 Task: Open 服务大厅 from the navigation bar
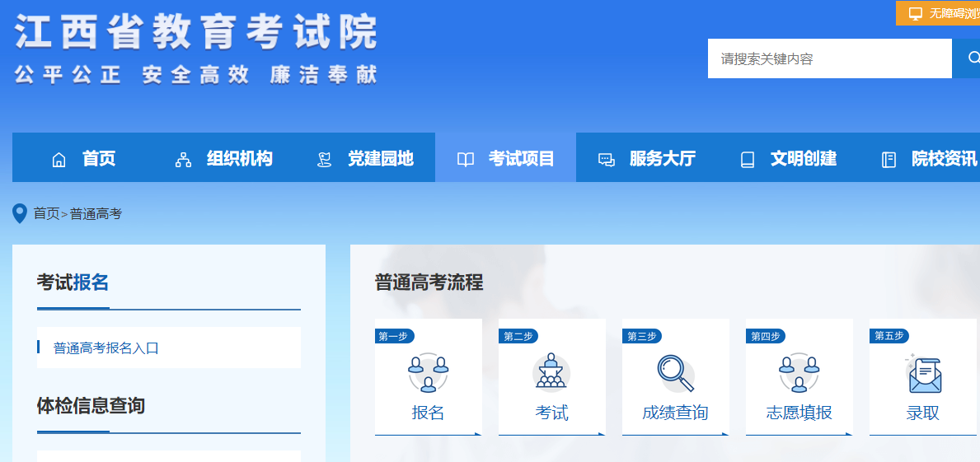pos(663,159)
